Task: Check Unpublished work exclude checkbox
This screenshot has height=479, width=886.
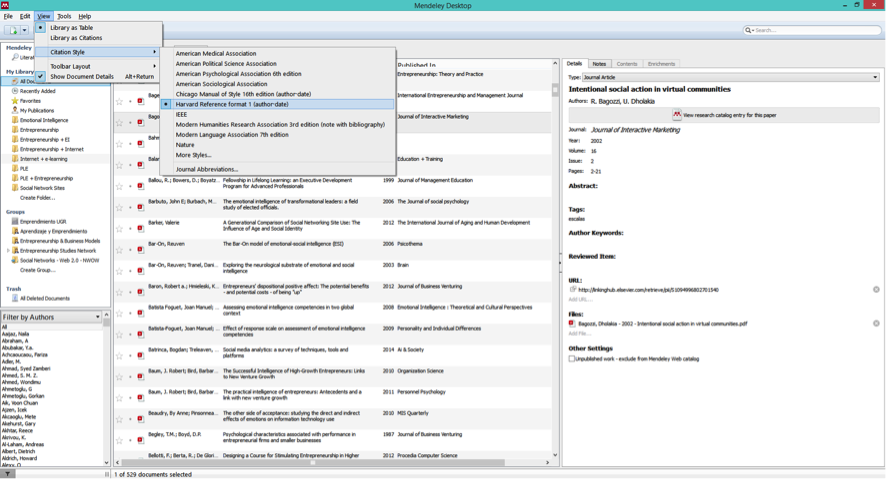Action: 571,359
